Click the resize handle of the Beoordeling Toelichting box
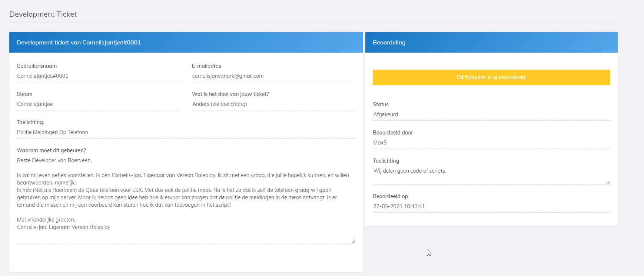The image size is (644, 276). 608,182
